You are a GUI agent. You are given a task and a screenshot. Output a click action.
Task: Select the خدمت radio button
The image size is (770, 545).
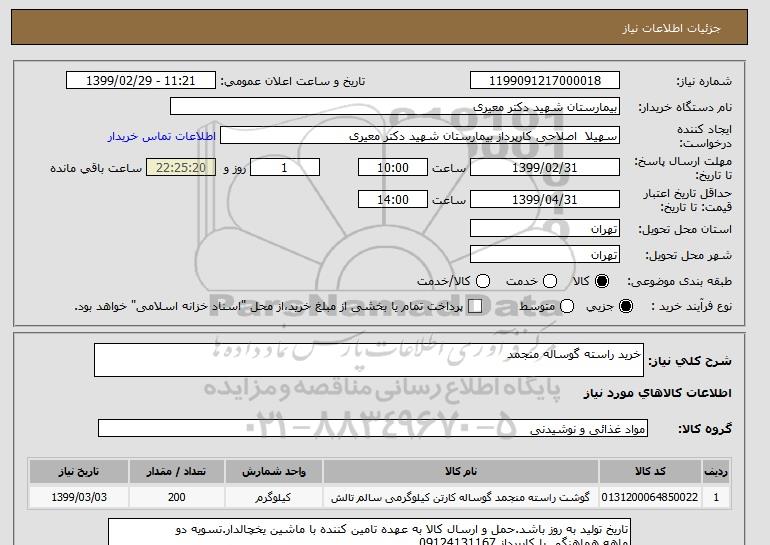pyautogui.click(x=550, y=281)
